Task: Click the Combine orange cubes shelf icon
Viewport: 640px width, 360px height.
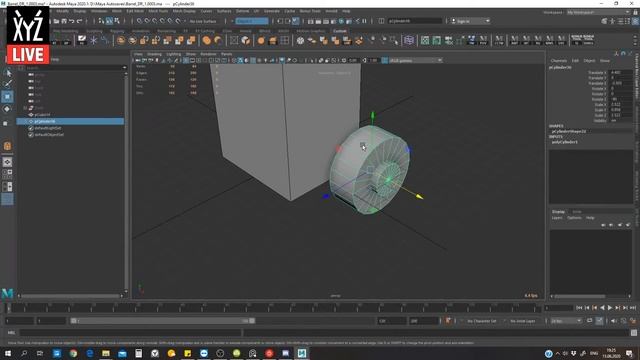Action: click(167, 40)
